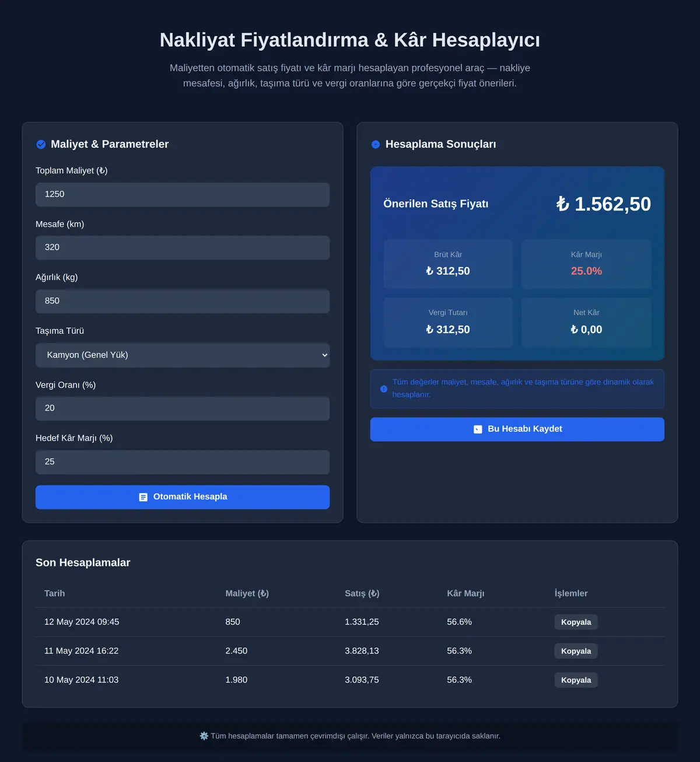700x762 pixels.
Task: Click the gear icon in the footer notice
Action: (204, 736)
